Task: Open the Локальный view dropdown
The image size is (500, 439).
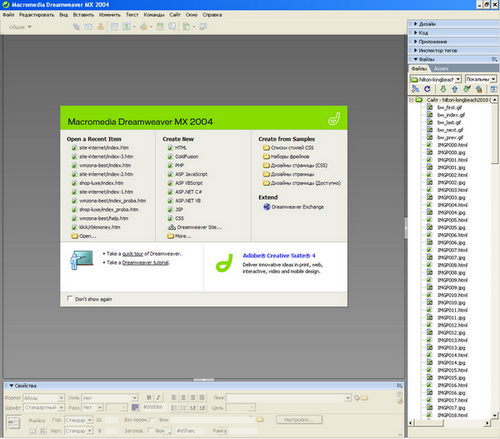Action: click(x=481, y=79)
